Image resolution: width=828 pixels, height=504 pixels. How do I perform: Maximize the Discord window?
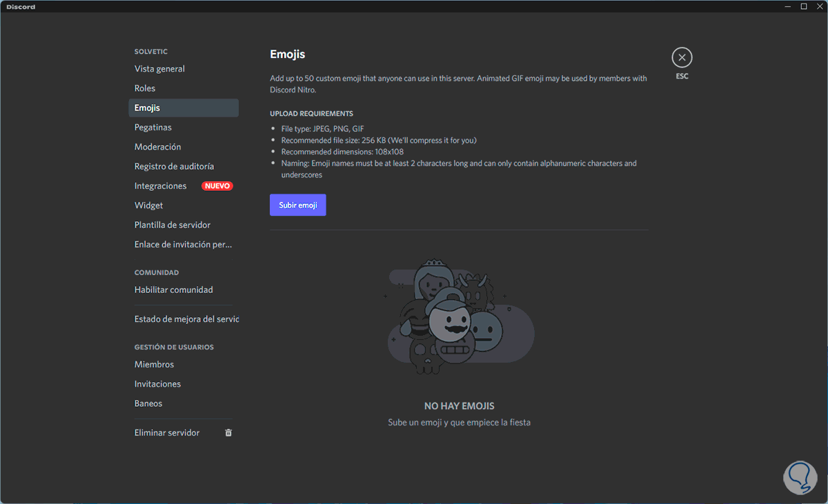pyautogui.click(x=803, y=6)
